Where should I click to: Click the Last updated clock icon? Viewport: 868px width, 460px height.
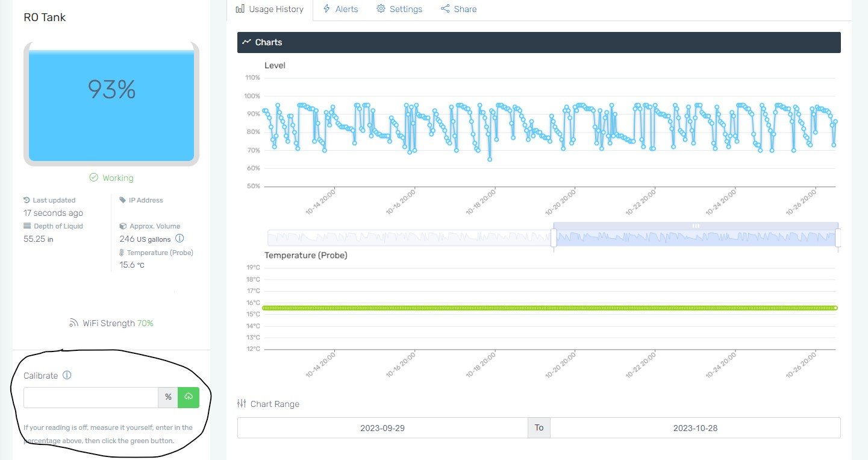27,200
